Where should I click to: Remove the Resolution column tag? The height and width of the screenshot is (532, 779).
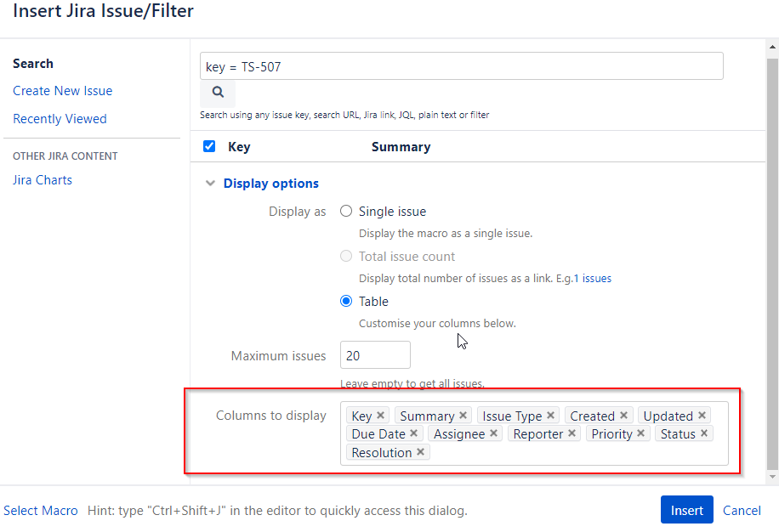[x=420, y=452]
